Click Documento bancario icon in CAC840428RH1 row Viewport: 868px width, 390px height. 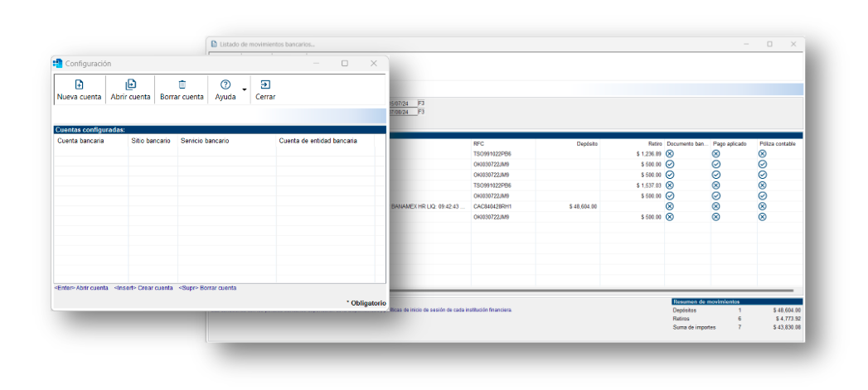(670, 206)
